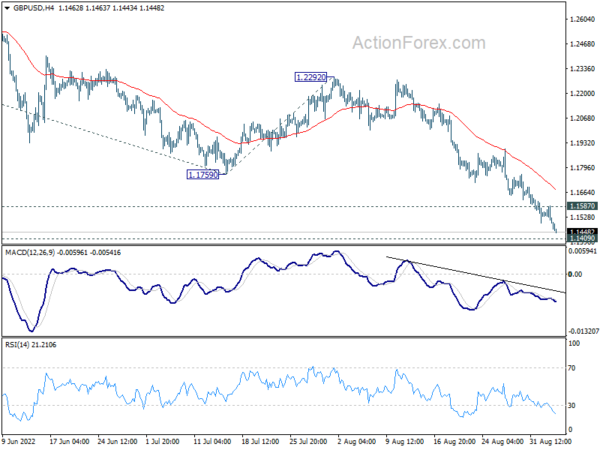Select the 1.22920 price label
The width and height of the screenshot is (600, 450).
coord(311,77)
